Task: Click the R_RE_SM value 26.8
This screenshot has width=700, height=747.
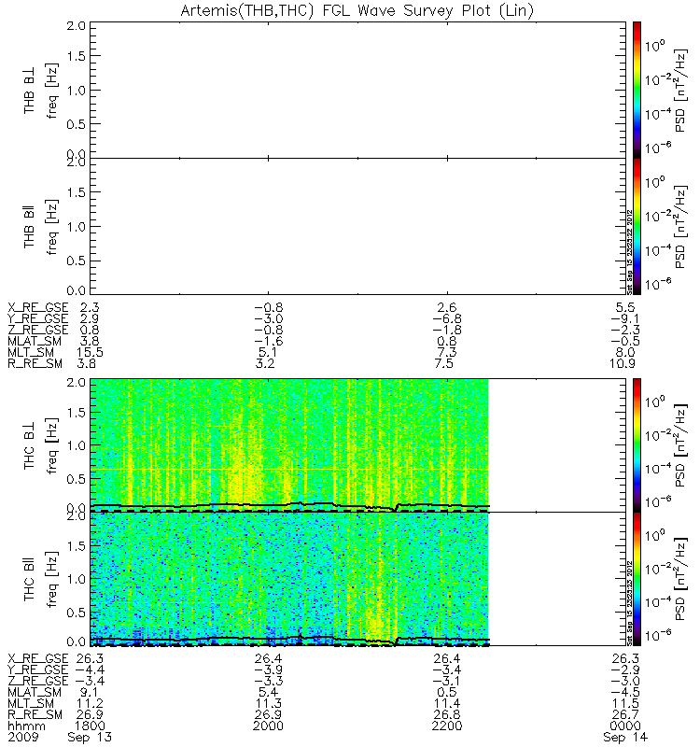Action: pyautogui.click(x=447, y=714)
